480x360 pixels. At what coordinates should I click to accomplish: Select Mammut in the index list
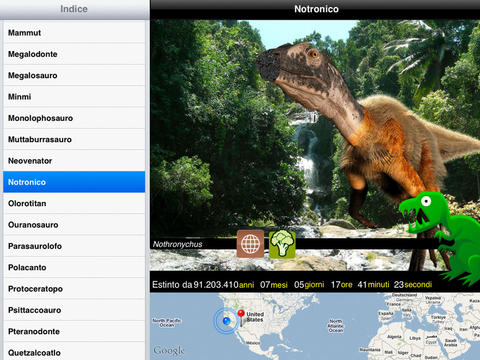click(74, 33)
